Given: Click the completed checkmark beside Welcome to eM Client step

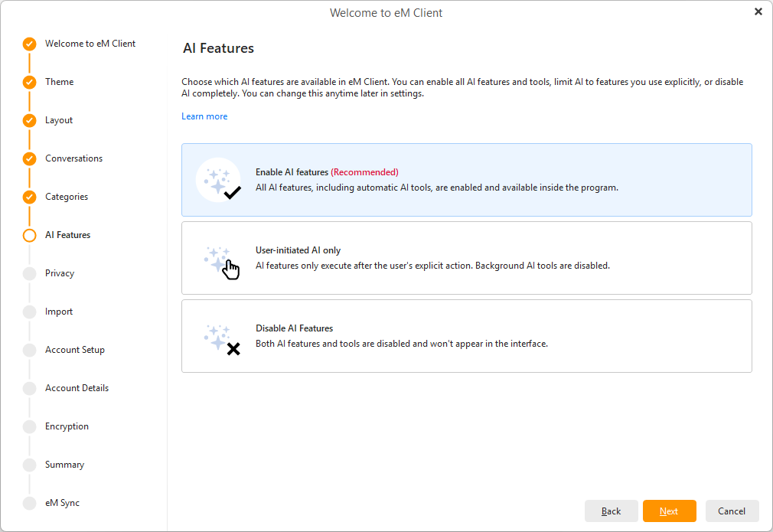Looking at the screenshot, I should tap(30, 44).
